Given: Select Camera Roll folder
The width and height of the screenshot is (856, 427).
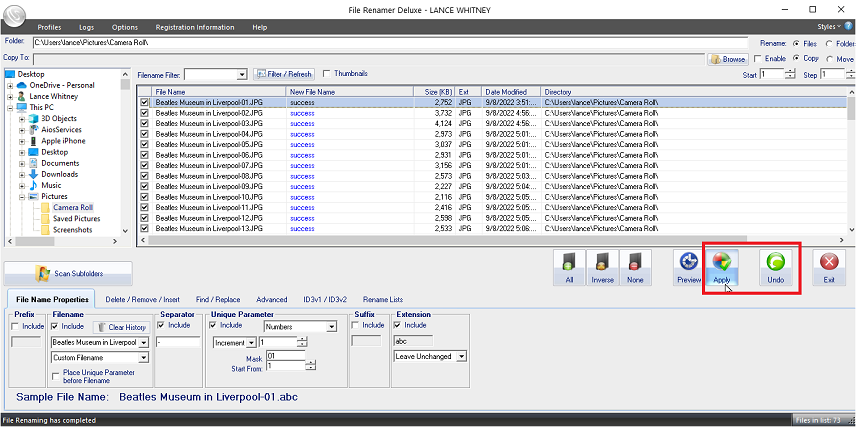Looking at the screenshot, I should pyautogui.click(x=73, y=207).
